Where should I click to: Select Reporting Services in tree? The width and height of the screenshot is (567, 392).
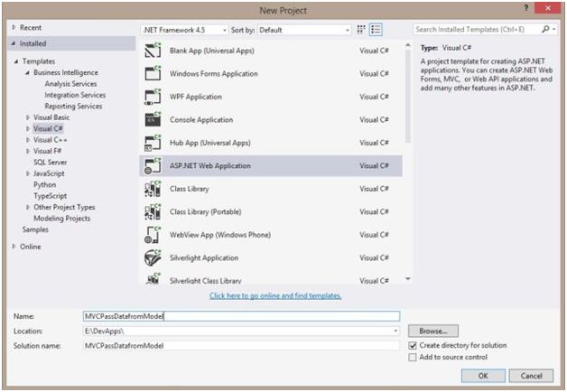point(73,107)
